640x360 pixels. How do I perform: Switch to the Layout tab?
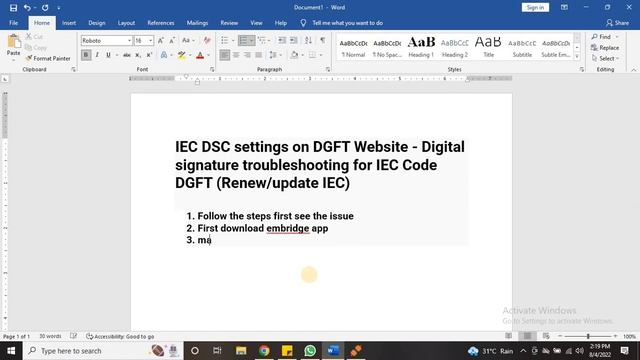(x=126, y=23)
